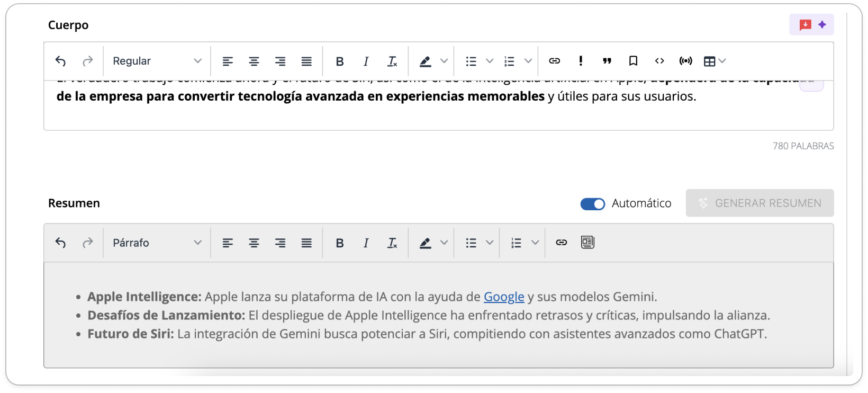Insert a block quote in Cuerpo
This screenshot has width=868, height=393.
coord(607,61)
